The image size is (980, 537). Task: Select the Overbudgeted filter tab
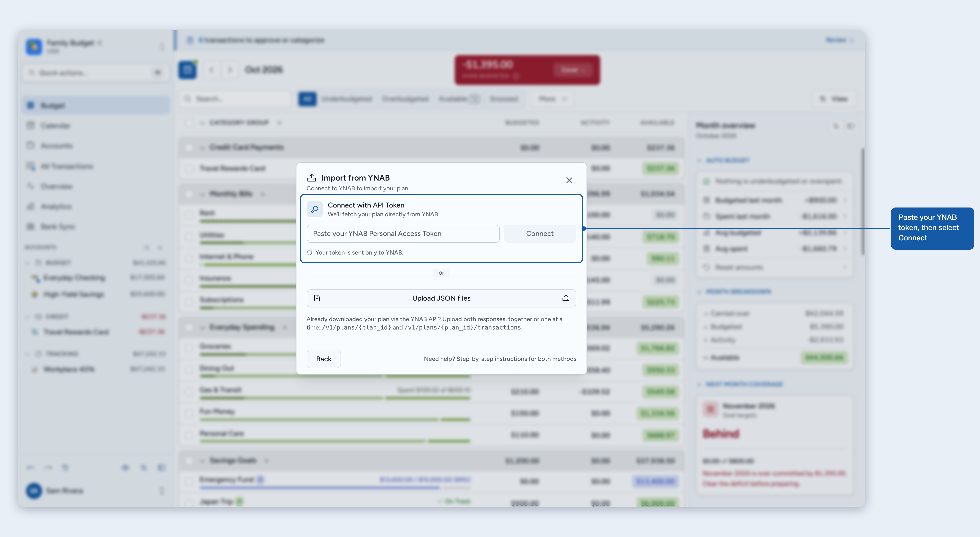tap(405, 99)
